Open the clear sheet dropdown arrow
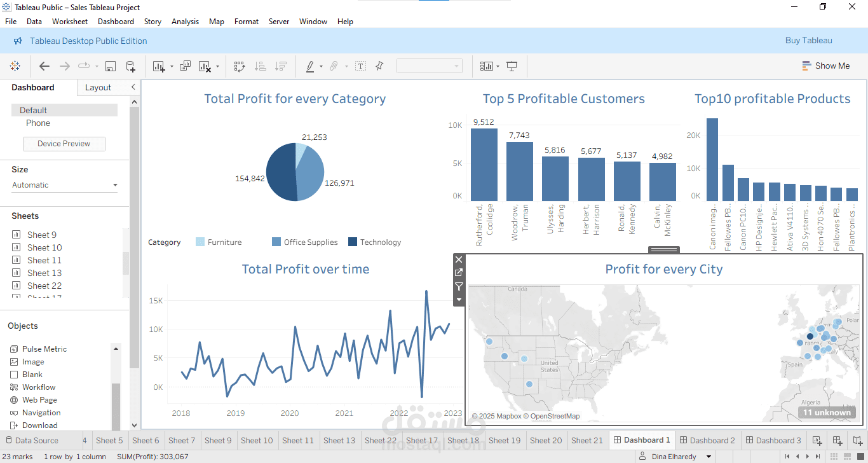This screenshot has width=868, height=463. [x=217, y=66]
